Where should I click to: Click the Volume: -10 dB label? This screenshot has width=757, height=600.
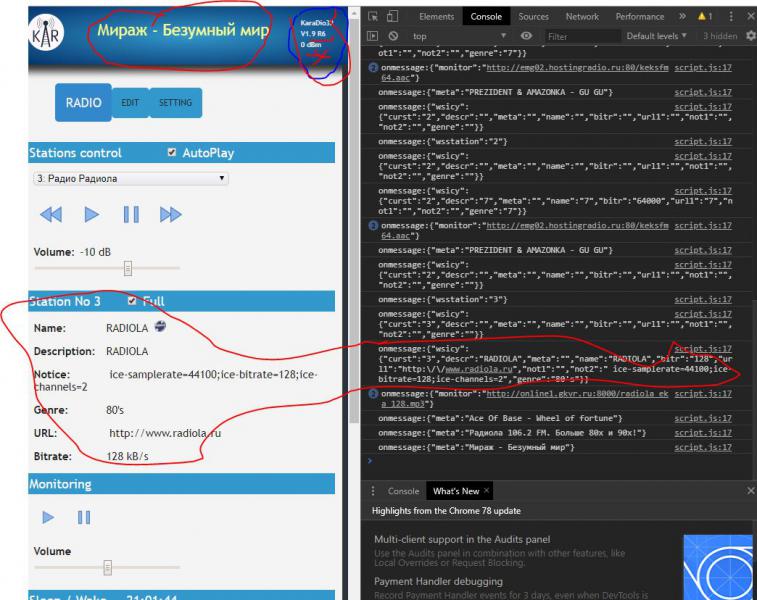tap(72, 251)
